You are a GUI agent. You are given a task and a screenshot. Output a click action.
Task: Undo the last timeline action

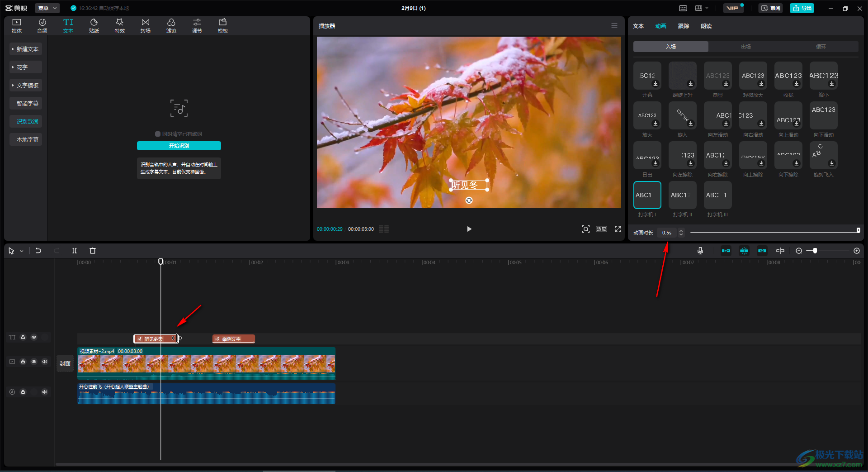coord(38,251)
